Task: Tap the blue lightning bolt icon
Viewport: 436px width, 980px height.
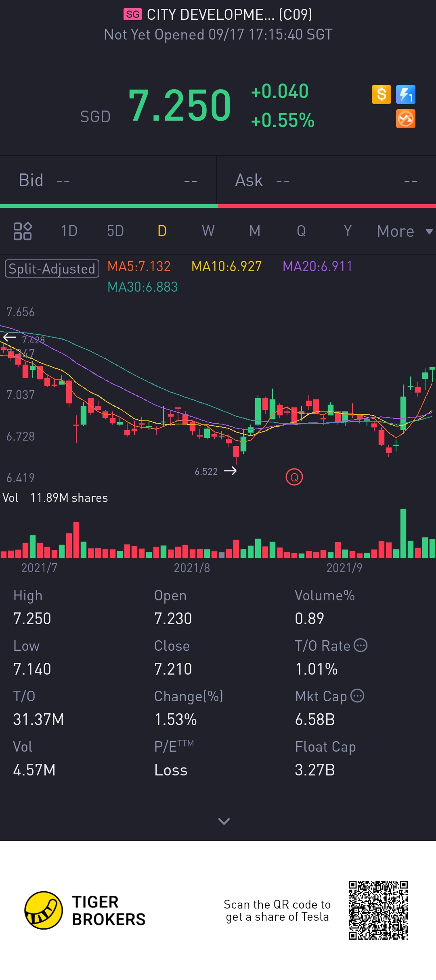Action: 406,94
